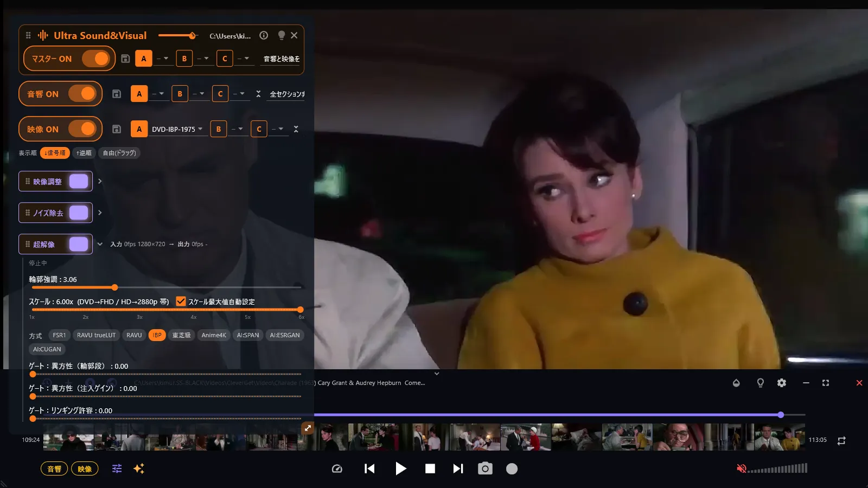Viewport: 868px width, 488px height.
Task: Skip to next track
Action: point(458,468)
